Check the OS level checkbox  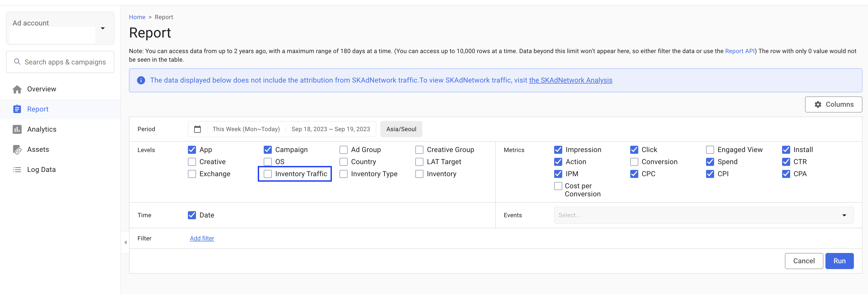(x=268, y=162)
